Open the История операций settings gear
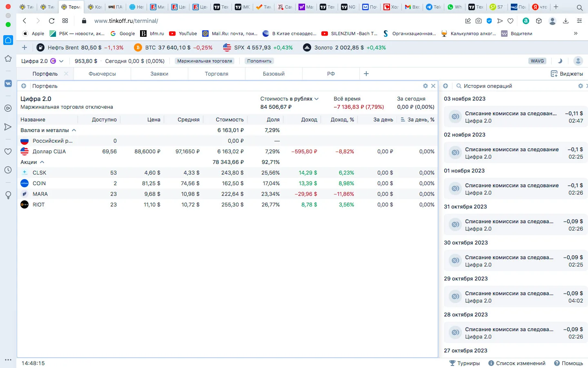The image size is (588, 368). 581,86
